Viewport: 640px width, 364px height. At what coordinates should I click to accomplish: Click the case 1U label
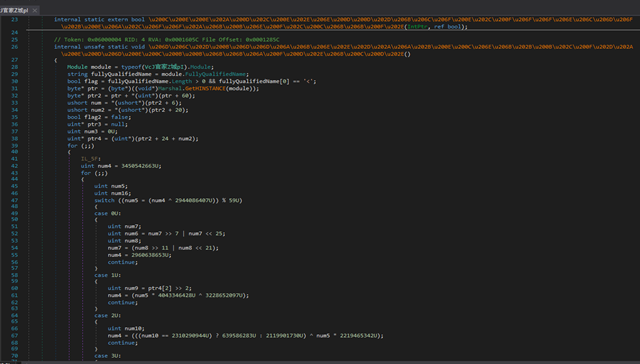pyautogui.click(x=108, y=275)
